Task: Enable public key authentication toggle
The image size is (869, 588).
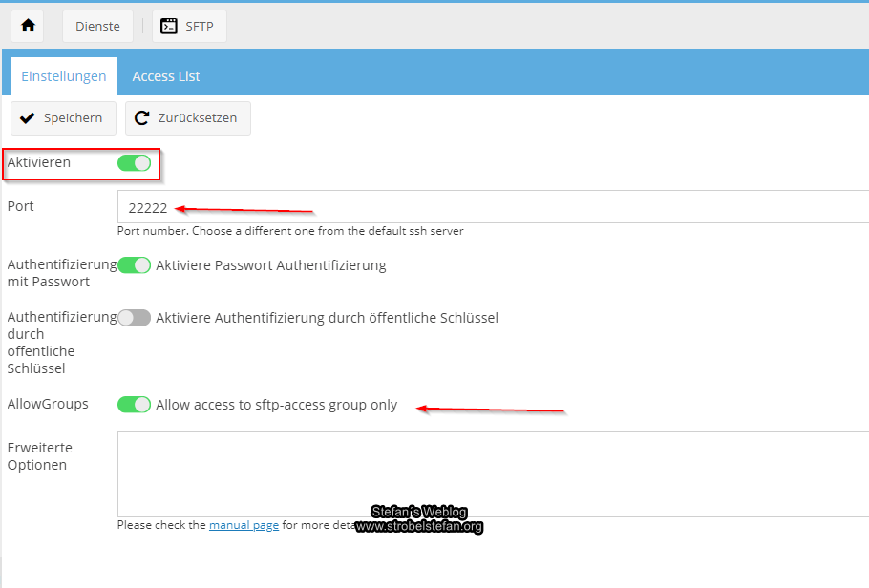Action: pos(134,318)
